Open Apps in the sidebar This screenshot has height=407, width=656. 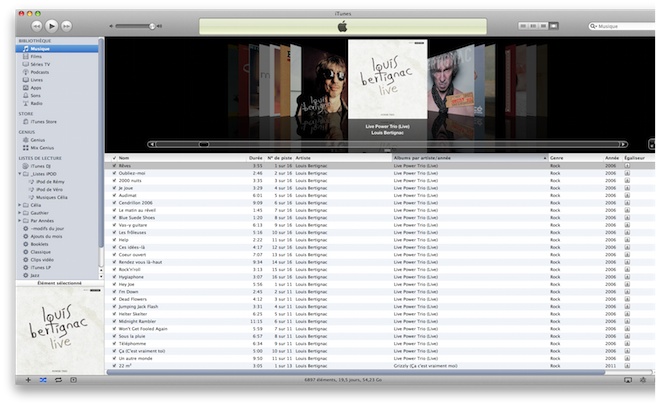pyautogui.click(x=57, y=88)
